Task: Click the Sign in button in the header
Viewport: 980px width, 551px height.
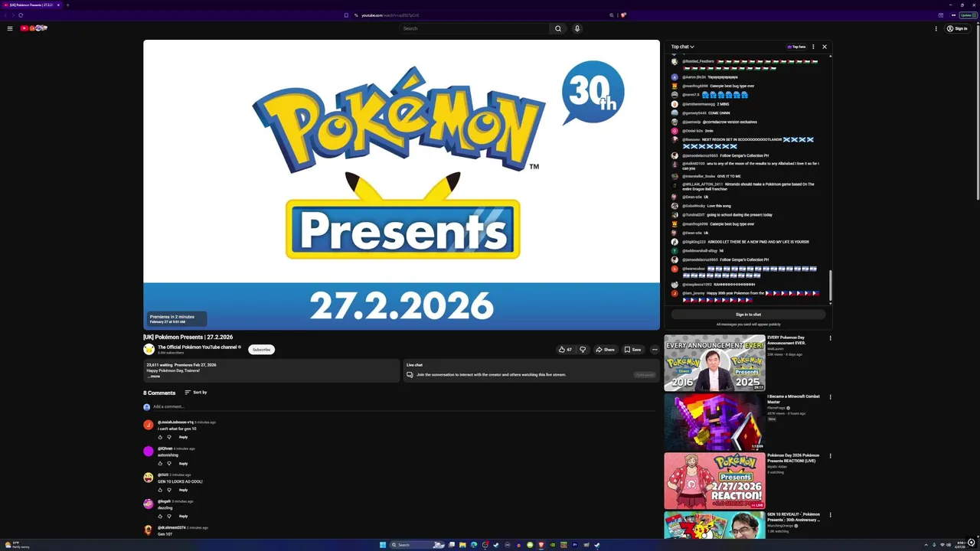Action: (x=957, y=28)
